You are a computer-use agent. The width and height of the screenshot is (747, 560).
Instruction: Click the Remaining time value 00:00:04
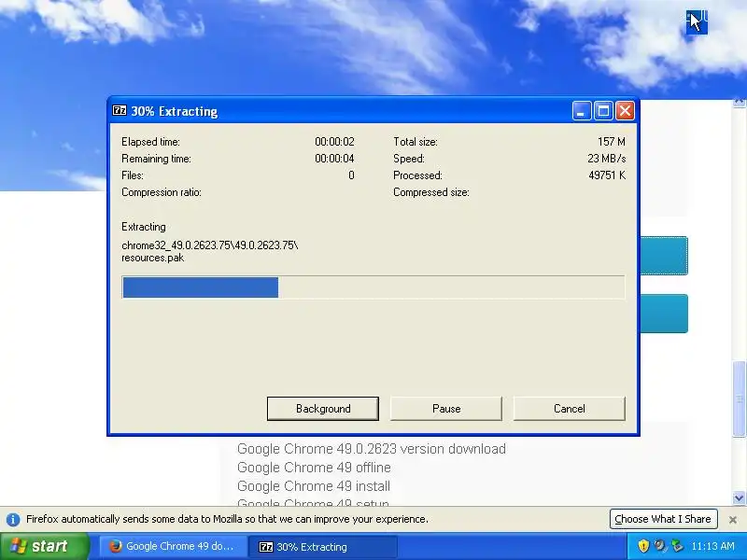pyautogui.click(x=334, y=158)
